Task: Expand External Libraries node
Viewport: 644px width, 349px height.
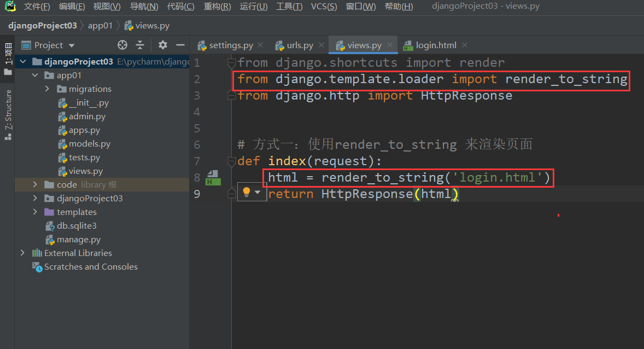Action: point(22,253)
